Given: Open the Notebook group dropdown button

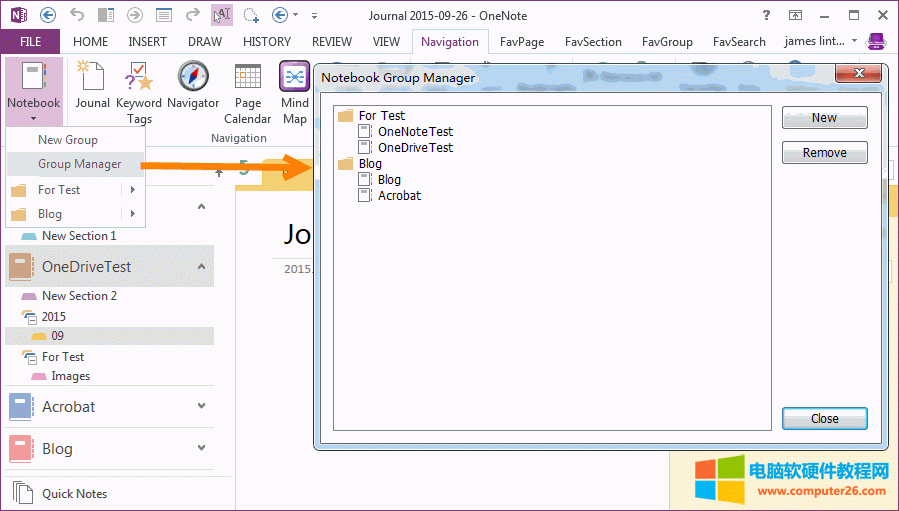Looking at the screenshot, I should (33, 92).
